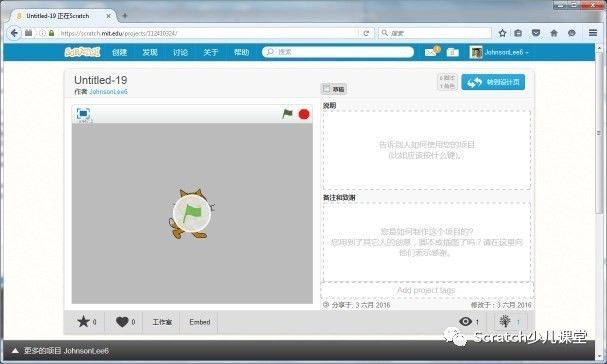The height and width of the screenshot is (364, 607).
Task: Open the 帮助 menu item
Action: click(x=242, y=52)
